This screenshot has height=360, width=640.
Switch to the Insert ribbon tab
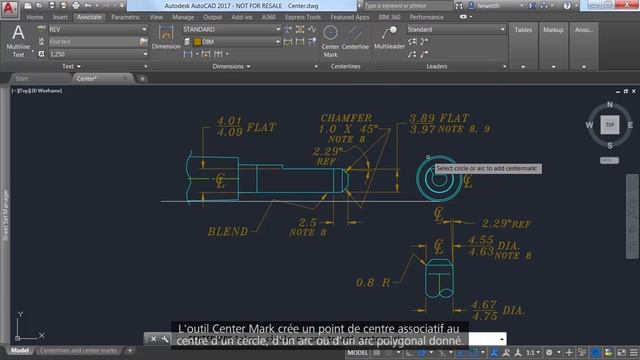[x=60, y=17]
